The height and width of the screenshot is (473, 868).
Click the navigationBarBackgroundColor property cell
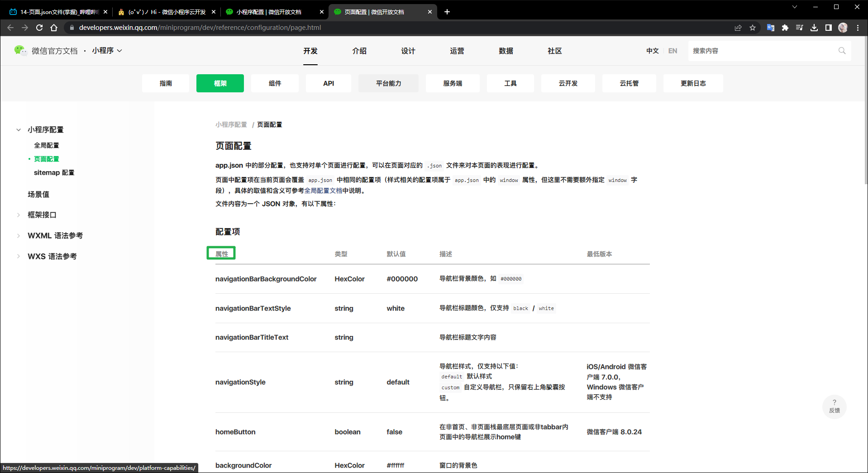(266, 279)
